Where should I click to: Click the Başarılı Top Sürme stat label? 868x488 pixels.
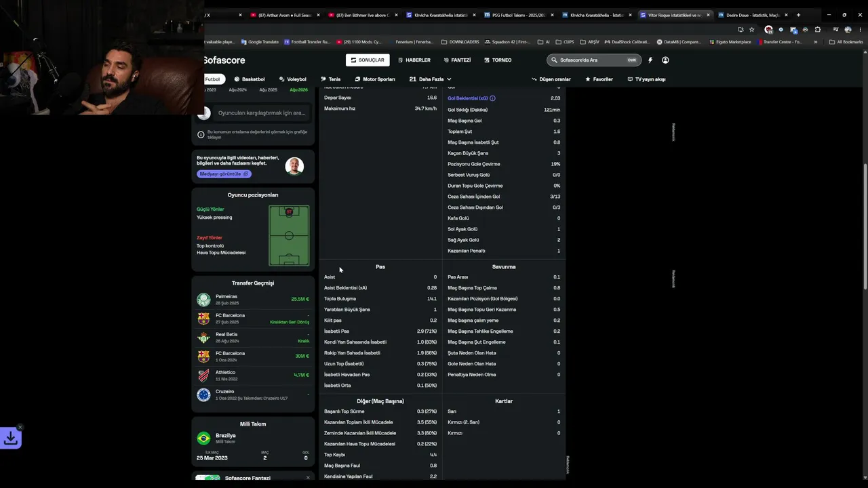[344, 411]
